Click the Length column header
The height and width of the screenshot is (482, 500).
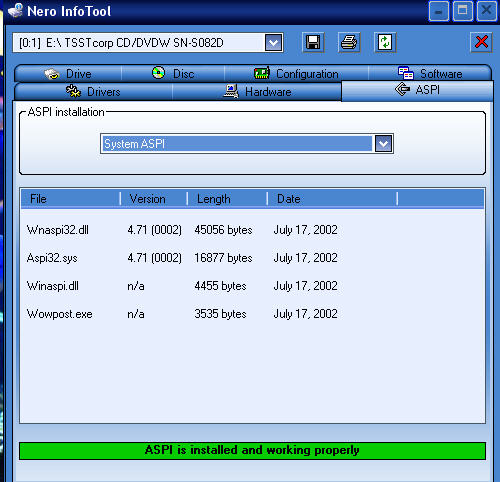point(227,199)
